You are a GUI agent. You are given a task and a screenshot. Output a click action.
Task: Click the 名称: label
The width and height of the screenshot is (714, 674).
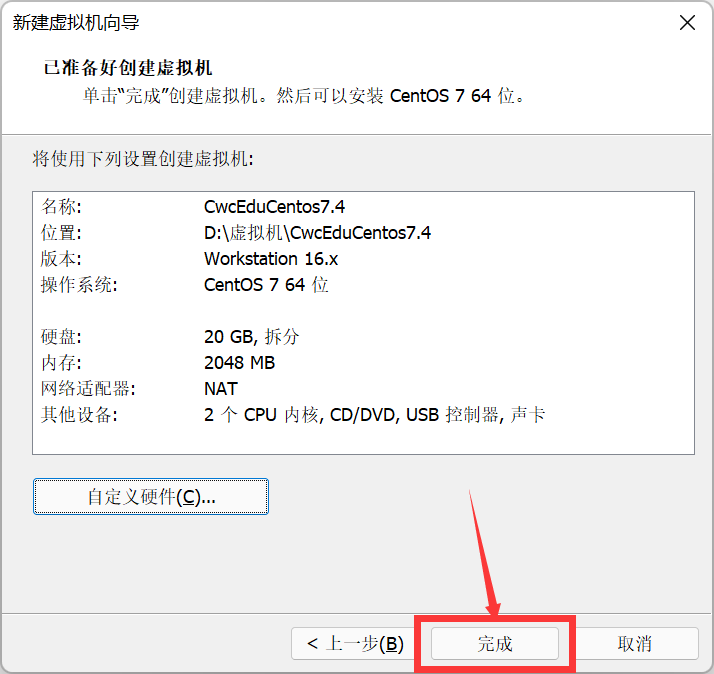pos(61,207)
